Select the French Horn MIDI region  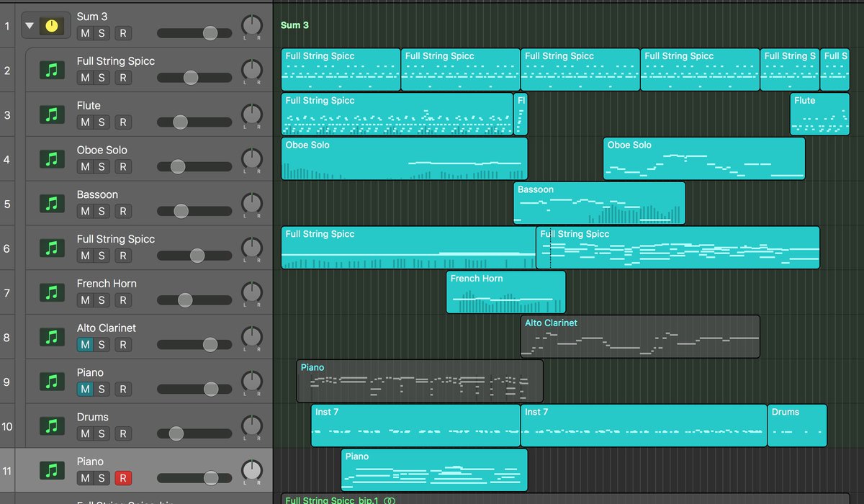coord(505,292)
